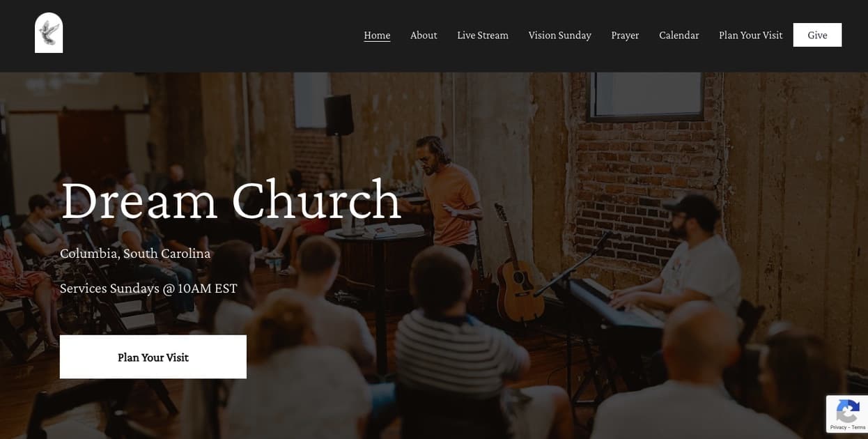Click the white Give button
Viewport: 868px width, 439px height.
(x=817, y=35)
